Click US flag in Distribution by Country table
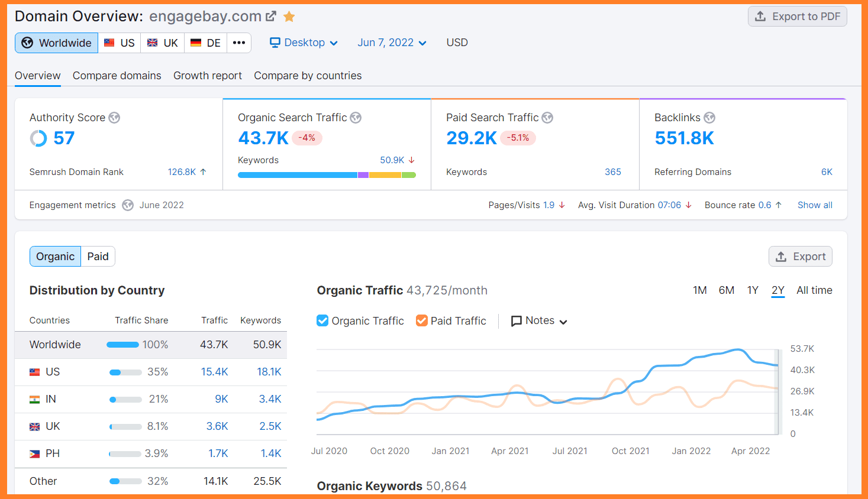 pyautogui.click(x=35, y=372)
